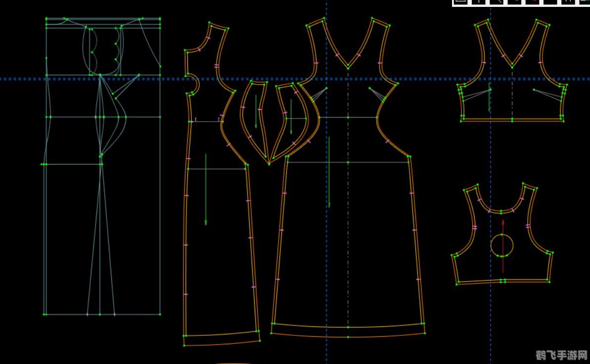
Task: Click the watermark text in the bottom-right corner
Action: pos(562,355)
